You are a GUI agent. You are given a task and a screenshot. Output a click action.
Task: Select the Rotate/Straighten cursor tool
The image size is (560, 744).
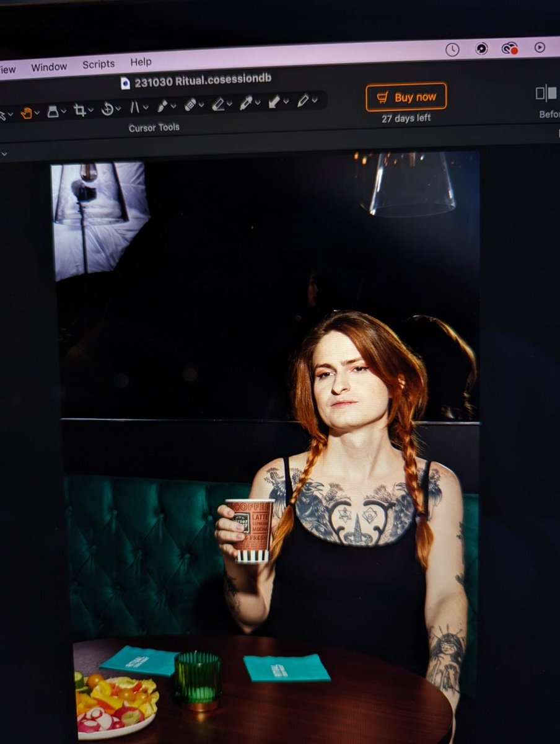point(107,109)
